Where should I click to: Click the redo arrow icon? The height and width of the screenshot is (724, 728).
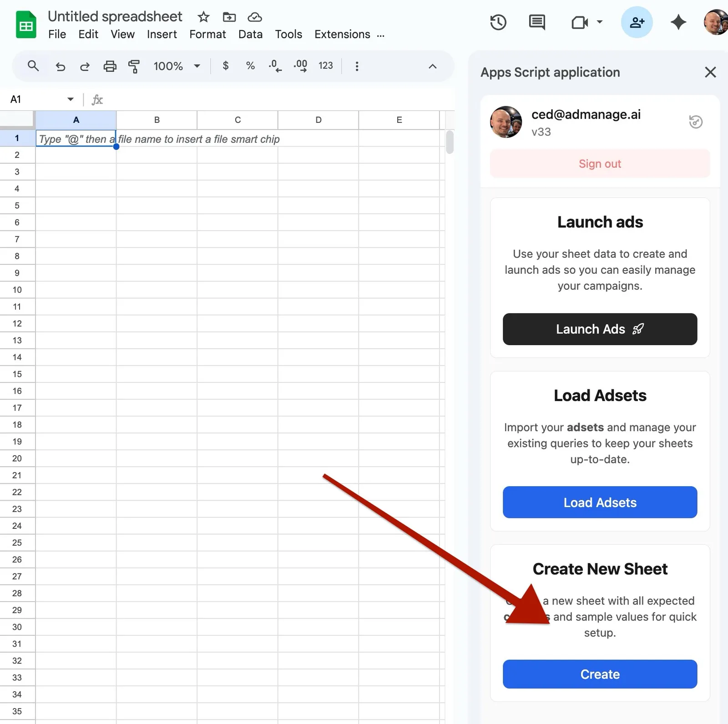[x=85, y=66]
